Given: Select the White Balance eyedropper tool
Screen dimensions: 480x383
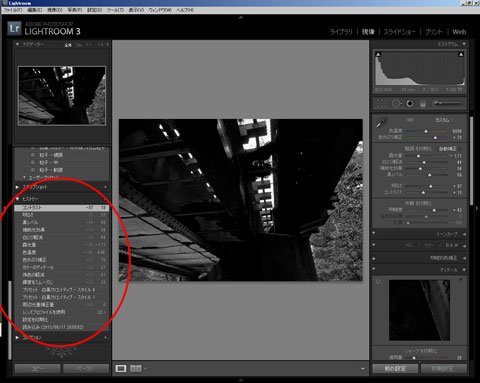Looking at the screenshot, I should tap(382, 122).
